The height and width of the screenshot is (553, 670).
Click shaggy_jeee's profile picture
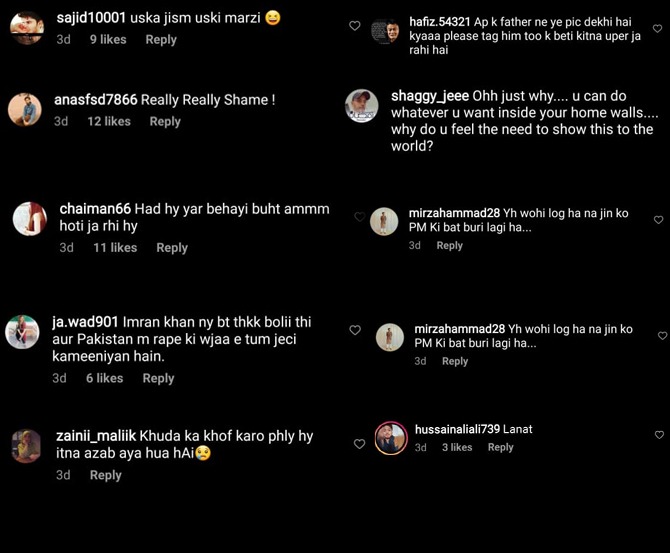pos(361,106)
